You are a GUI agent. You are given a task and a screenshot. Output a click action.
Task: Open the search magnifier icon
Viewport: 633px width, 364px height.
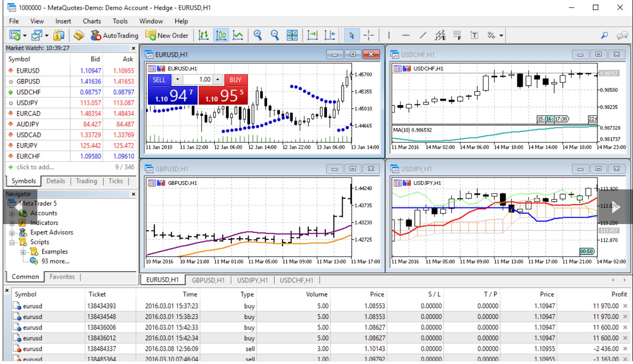605,35
